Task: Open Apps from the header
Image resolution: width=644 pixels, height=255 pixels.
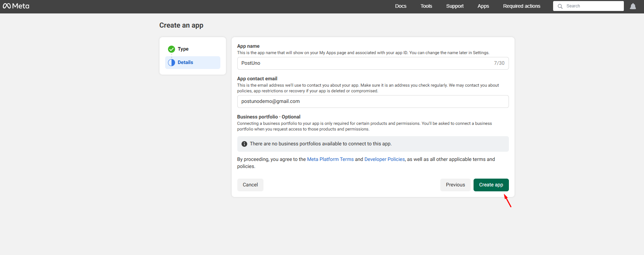Action: click(483, 6)
